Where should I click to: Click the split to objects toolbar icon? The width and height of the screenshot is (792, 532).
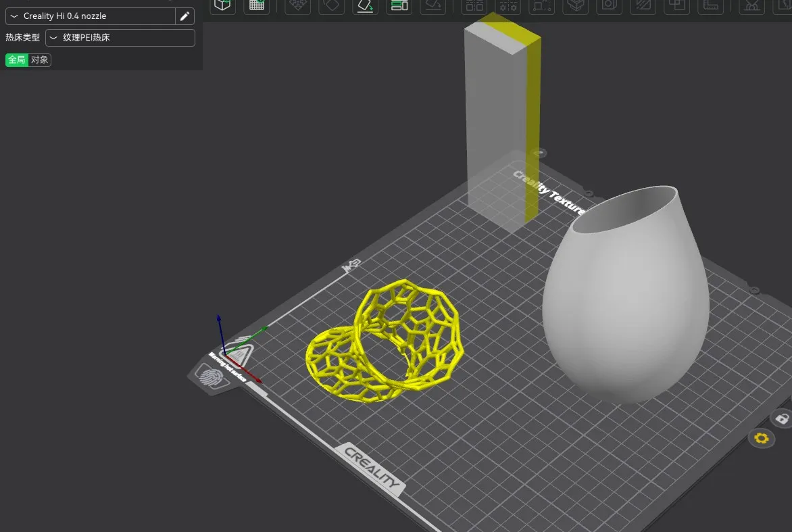(474, 6)
